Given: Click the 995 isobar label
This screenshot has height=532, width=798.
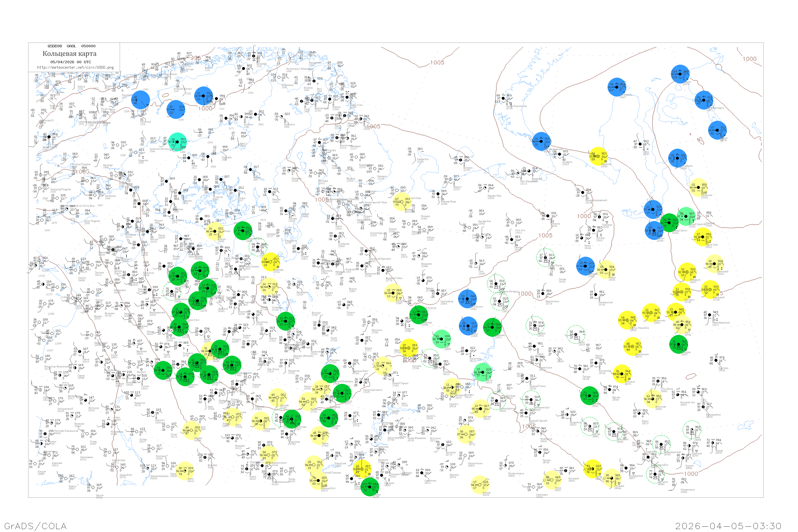Looking at the screenshot, I should (x=196, y=58).
